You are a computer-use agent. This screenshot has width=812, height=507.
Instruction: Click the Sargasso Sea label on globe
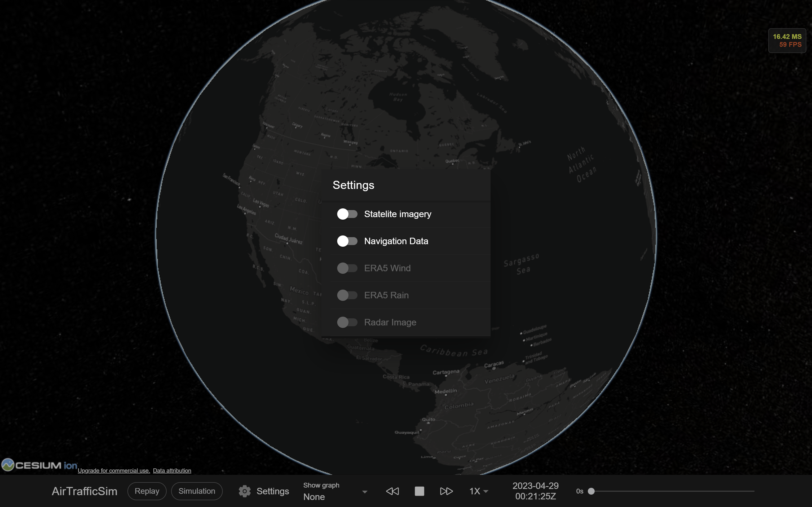[x=522, y=264]
